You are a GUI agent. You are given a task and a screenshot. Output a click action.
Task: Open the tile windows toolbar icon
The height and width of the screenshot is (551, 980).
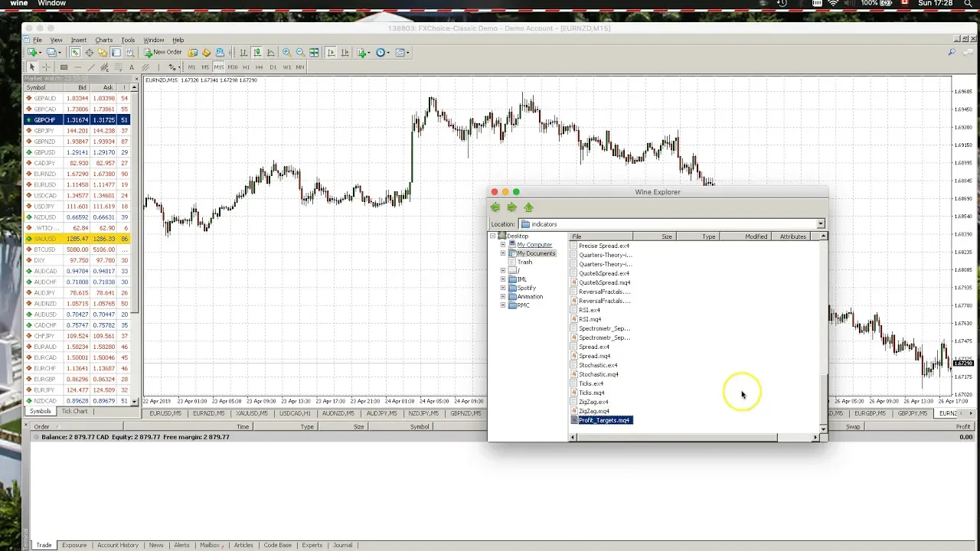pyautogui.click(x=314, y=53)
